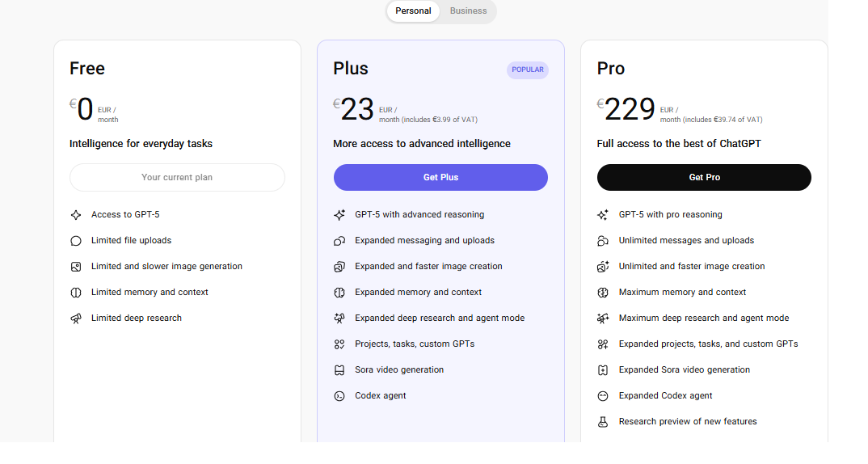Click the telescope icon beside Expanded deep research and agent mode

click(x=339, y=318)
